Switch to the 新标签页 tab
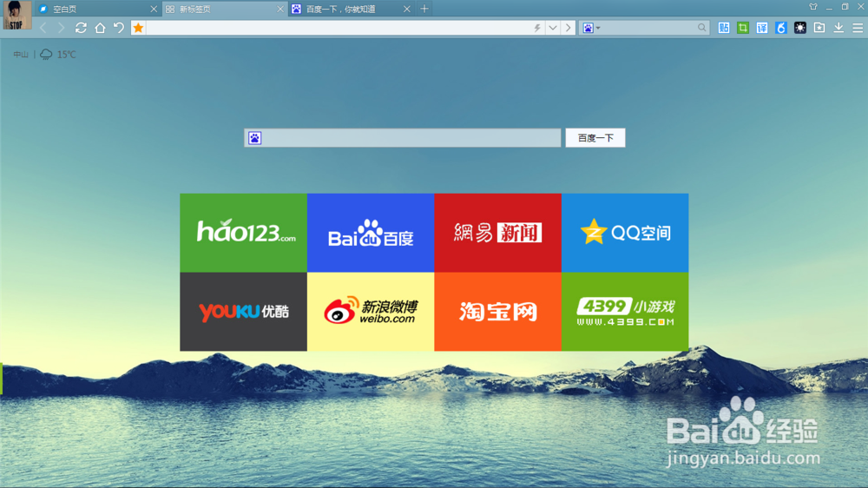This screenshot has height=488, width=868. [224, 10]
